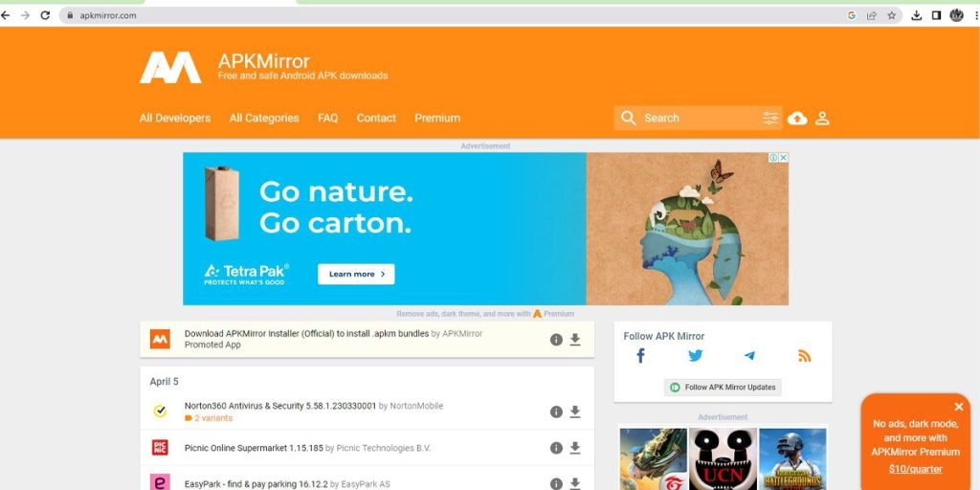980x490 pixels.
Task: Toggle the browser side panel icon
Action: [936, 15]
